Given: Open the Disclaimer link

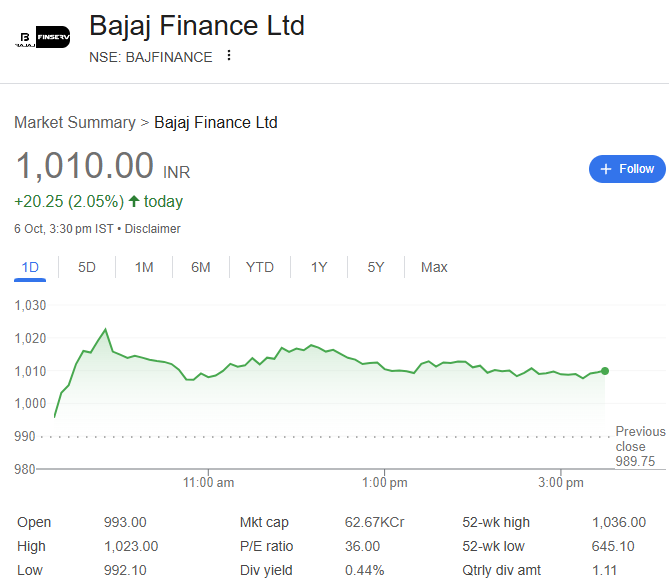Looking at the screenshot, I should (153, 228).
